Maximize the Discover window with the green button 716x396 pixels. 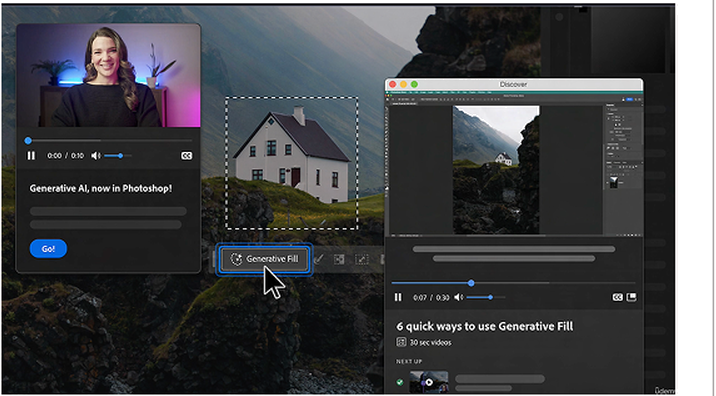click(415, 84)
